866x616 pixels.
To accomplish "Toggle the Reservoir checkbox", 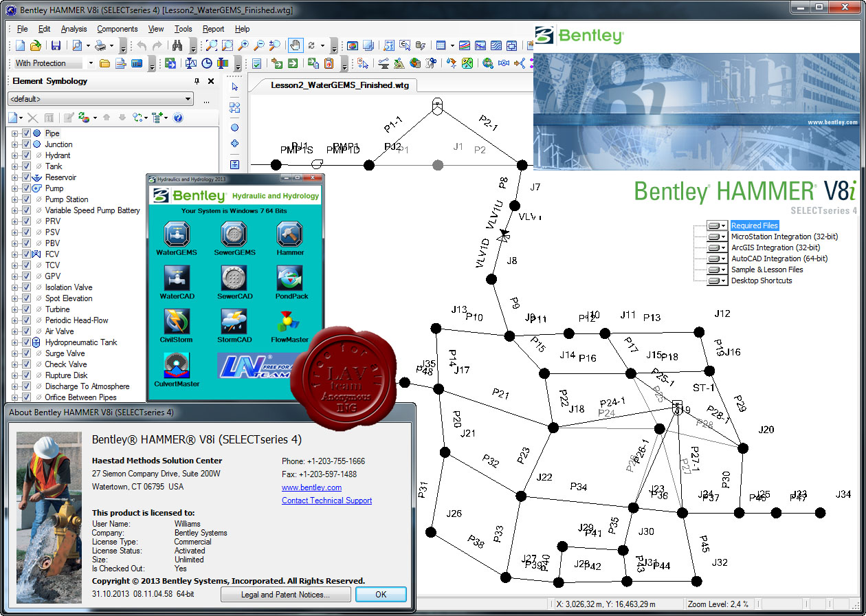I will click(26, 177).
